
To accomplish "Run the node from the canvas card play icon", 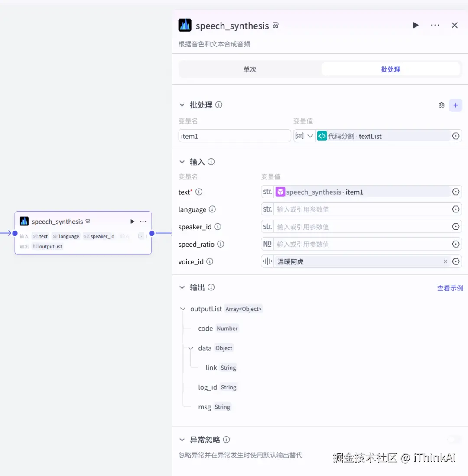I will tap(132, 221).
